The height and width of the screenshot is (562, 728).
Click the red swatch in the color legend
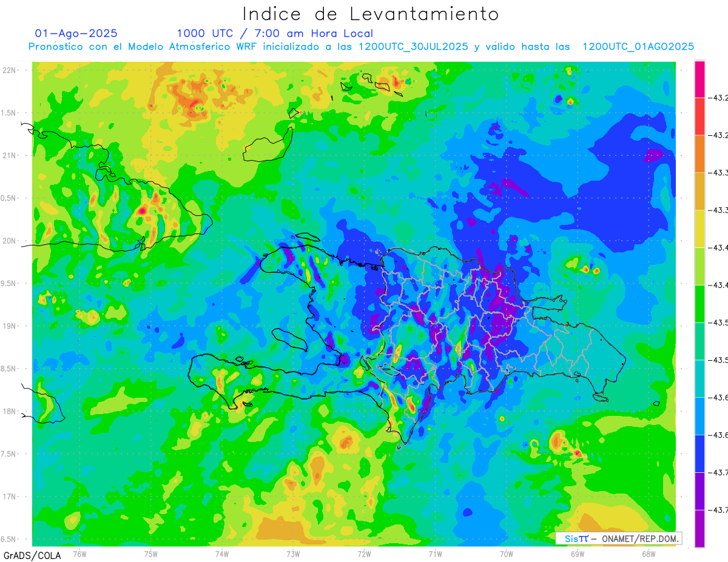(699, 116)
